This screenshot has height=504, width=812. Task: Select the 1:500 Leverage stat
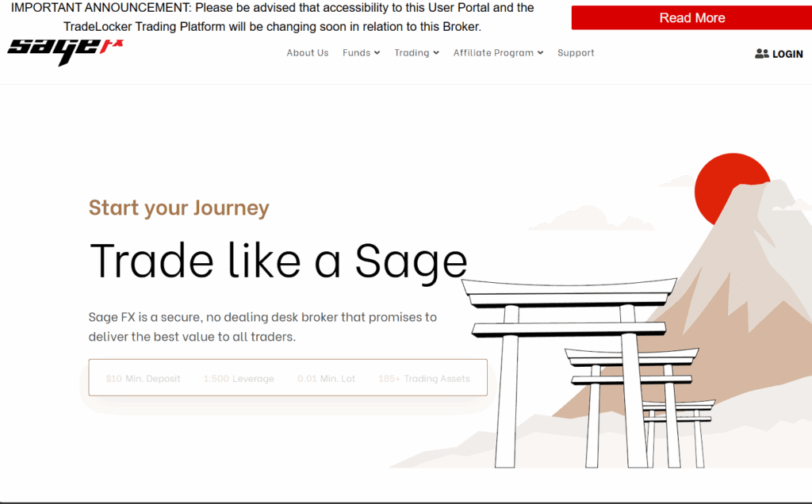click(x=239, y=379)
